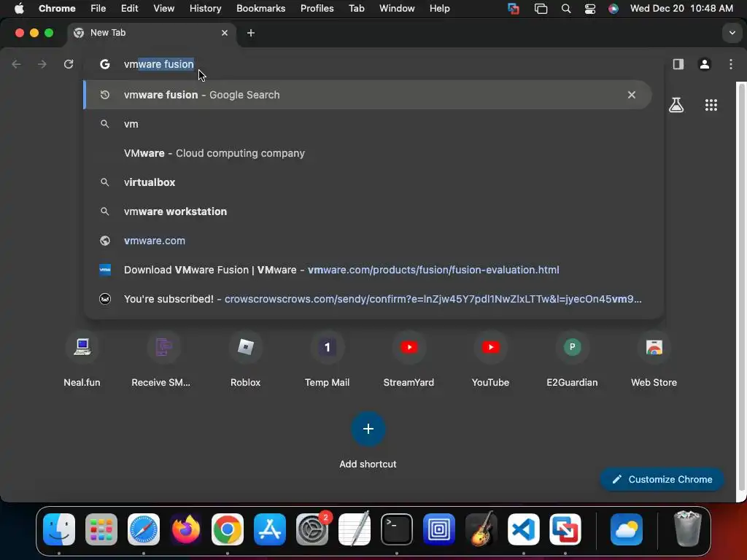
Task: Reload the page with the refresh icon
Action: click(x=69, y=64)
